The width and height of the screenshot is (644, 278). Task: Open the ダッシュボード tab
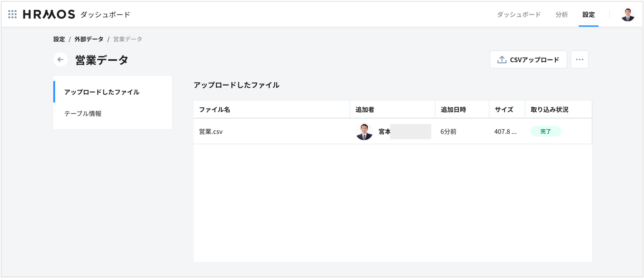tap(518, 14)
